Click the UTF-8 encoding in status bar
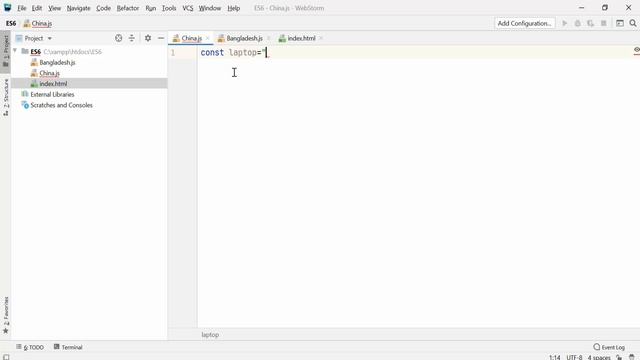Image resolution: width=640 pixels, height=360 pixels. pos(574,357)
